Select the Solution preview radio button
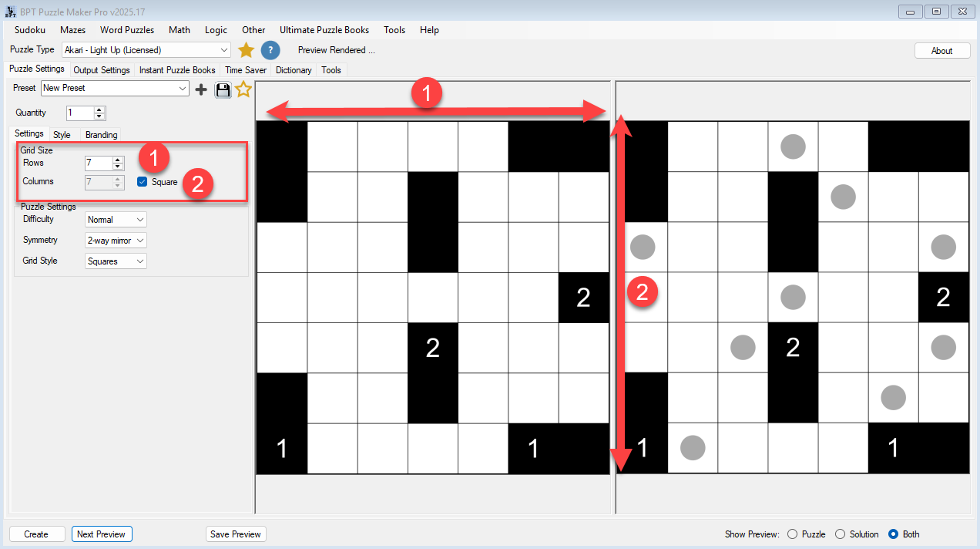980x549 pixels. pyautogui.click(x=840, y=534)
